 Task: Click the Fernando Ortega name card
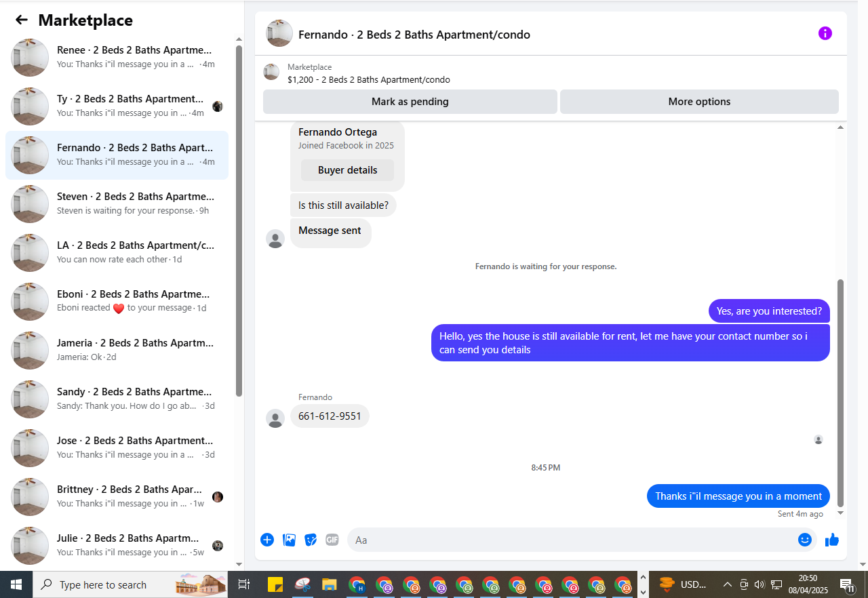pos(347,155)
